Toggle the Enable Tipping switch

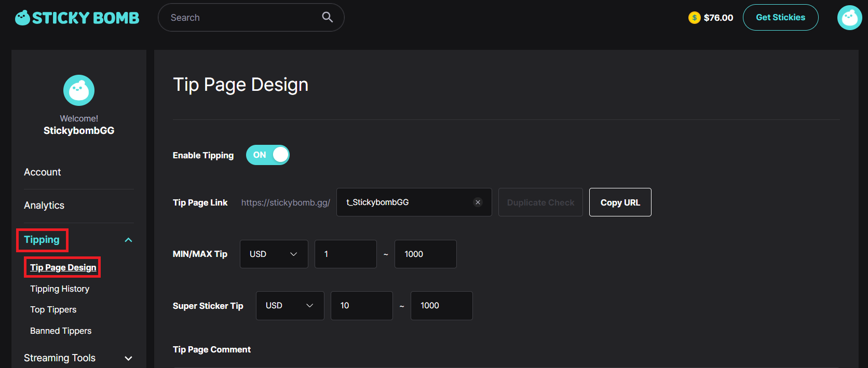click(268, 155)
